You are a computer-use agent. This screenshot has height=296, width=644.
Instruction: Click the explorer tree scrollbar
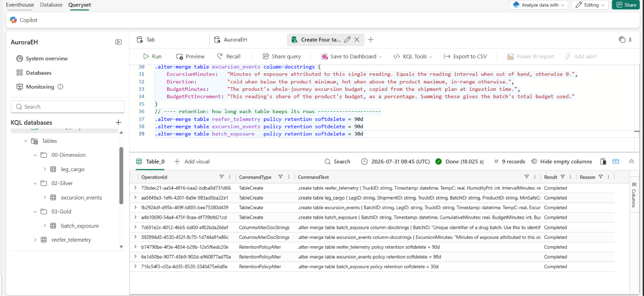pos(121,175)
